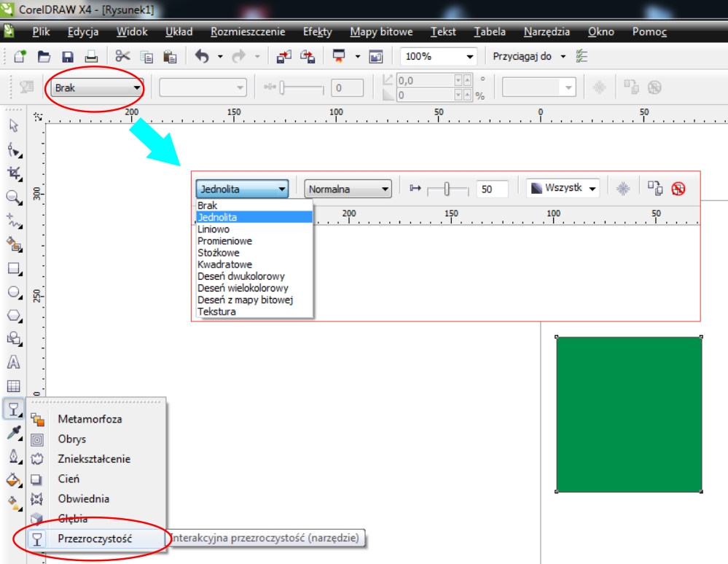Click the Undo arrow icon
This screenshot has height=564, width=728.
(x=202, y=57)
